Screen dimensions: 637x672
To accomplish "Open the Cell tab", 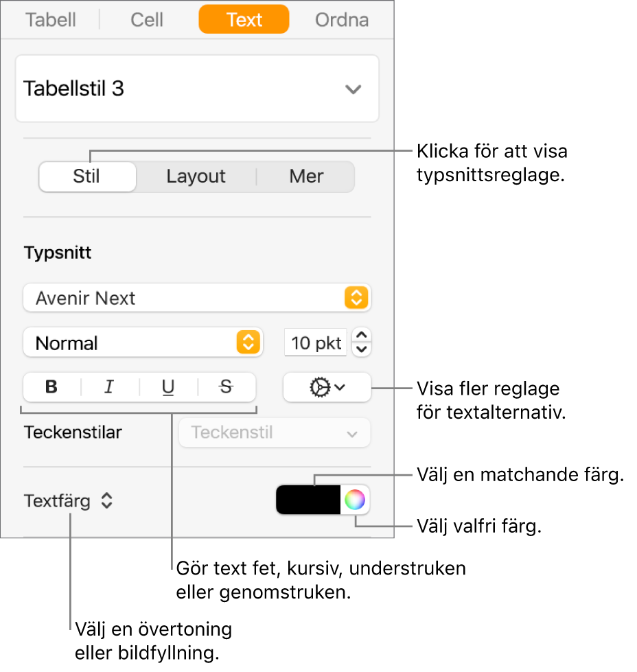I will [147, 19].
